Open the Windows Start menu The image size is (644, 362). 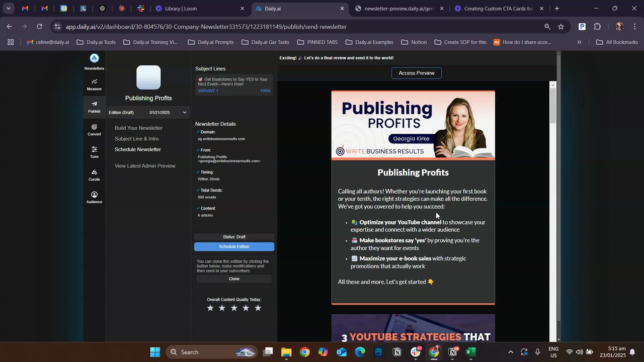pos(155,352)
